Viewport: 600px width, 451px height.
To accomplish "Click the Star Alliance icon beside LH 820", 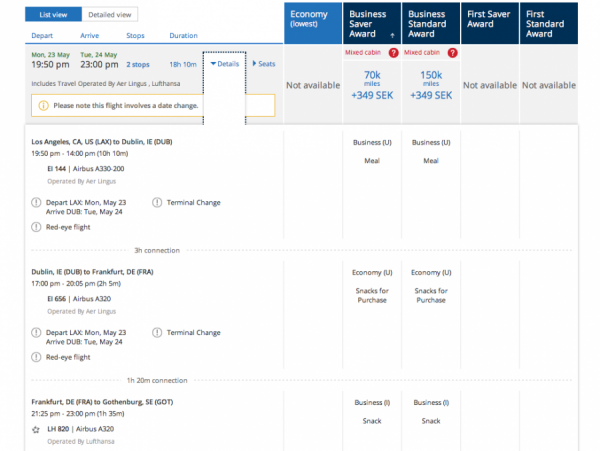I will tap(36, 429).
